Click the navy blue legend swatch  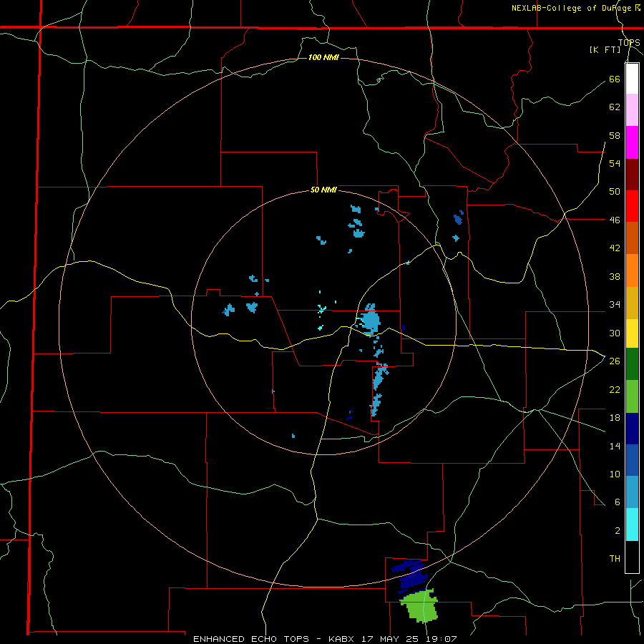[x=632, y=429]
